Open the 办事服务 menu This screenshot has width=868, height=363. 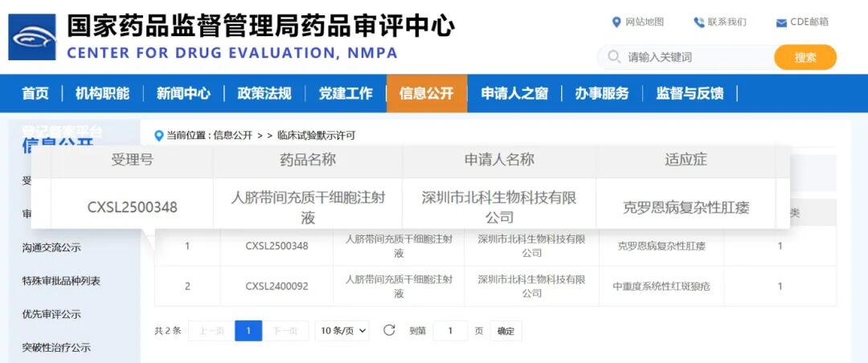[602, 93]
